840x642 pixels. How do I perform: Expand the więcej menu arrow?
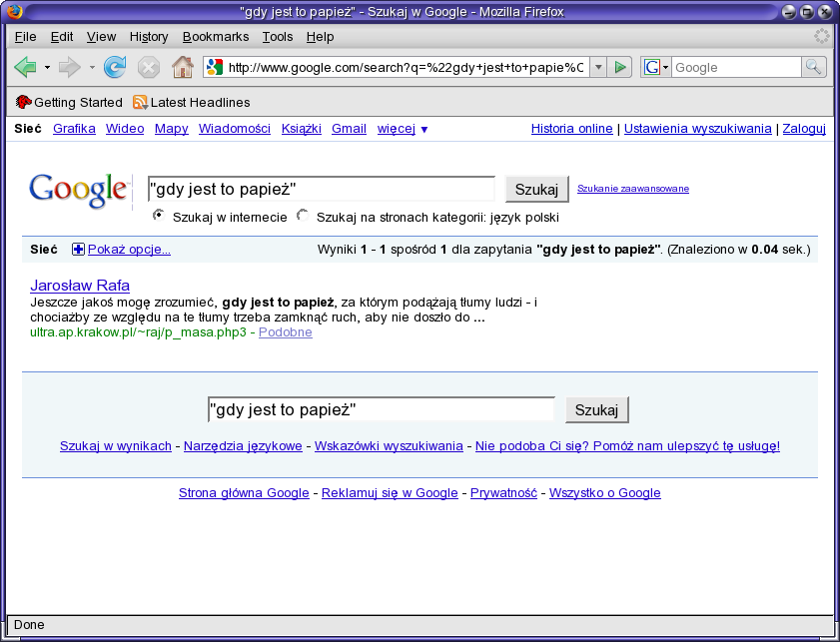(424, 130)
